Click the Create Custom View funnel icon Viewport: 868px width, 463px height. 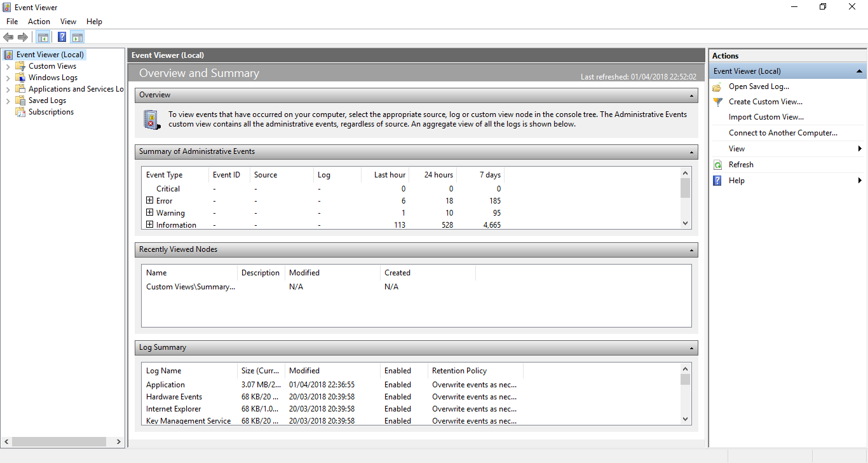(x=717, y=102)
